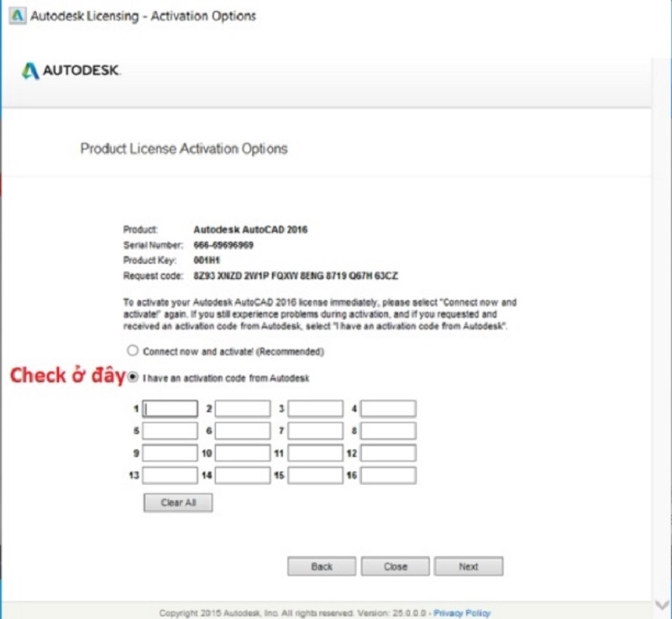Focus activation code field 16
Screen dimensions: 672x619
coord(388,475)
